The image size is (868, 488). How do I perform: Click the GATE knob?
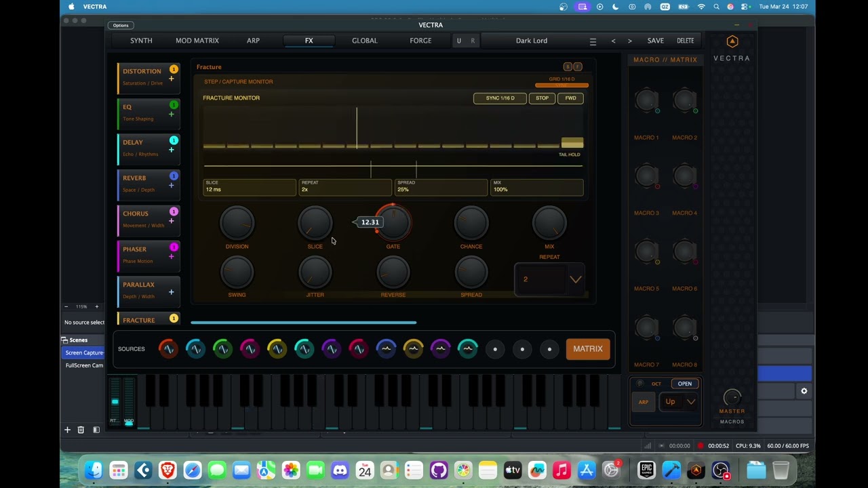tap(393, 222)
